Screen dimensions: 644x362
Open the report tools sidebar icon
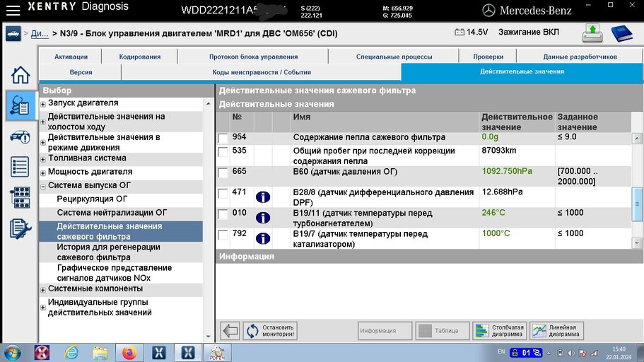coord(20,228)
